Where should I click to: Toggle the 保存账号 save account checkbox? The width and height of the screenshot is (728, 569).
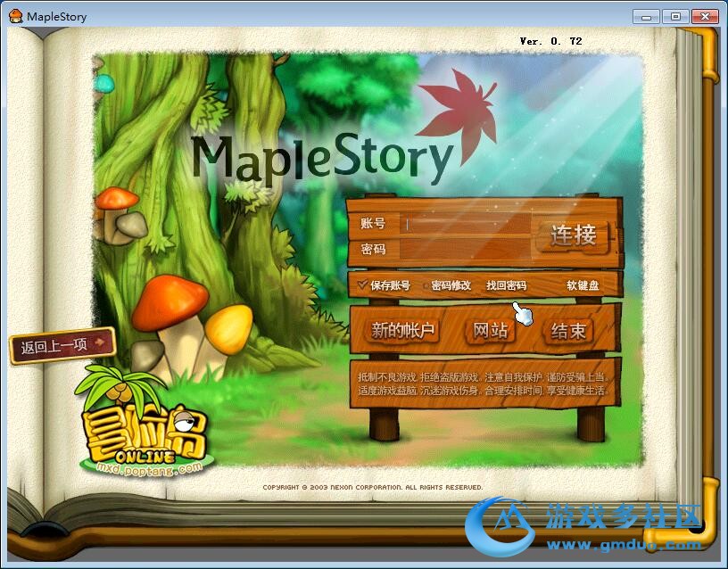pos(363,284)
